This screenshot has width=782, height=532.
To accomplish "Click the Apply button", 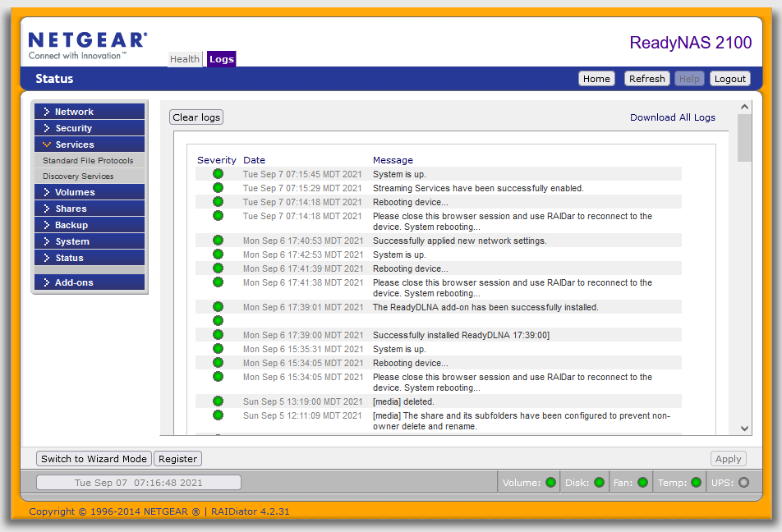I will (x=728, y=459).
